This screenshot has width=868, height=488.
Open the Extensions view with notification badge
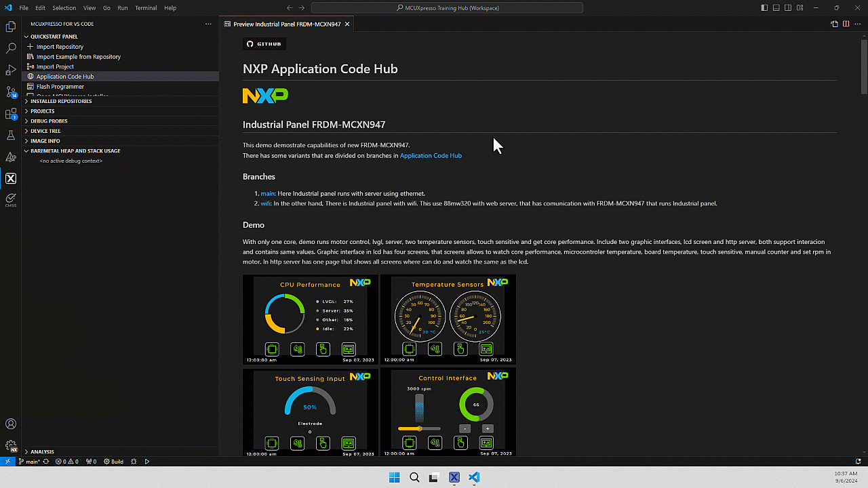point(10,113)
